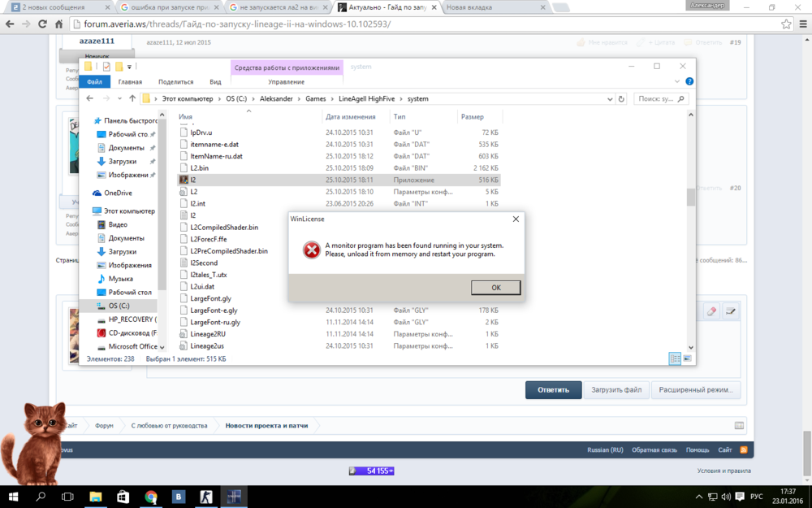The image size is (812, 508).
Task: Click the taskbar volume speaker icon
Action: click(x=726, y=497)
